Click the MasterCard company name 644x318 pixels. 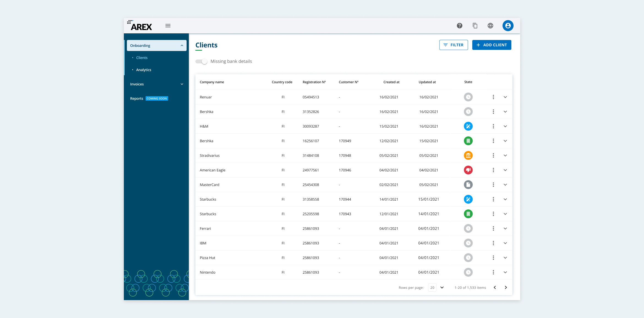(x=209, y=185)
